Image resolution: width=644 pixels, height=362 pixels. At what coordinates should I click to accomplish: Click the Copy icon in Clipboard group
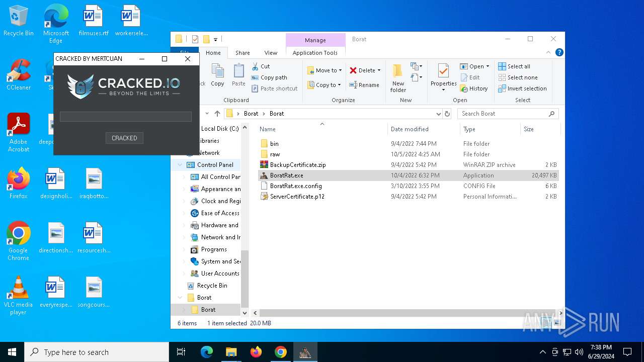click(217, 75)
